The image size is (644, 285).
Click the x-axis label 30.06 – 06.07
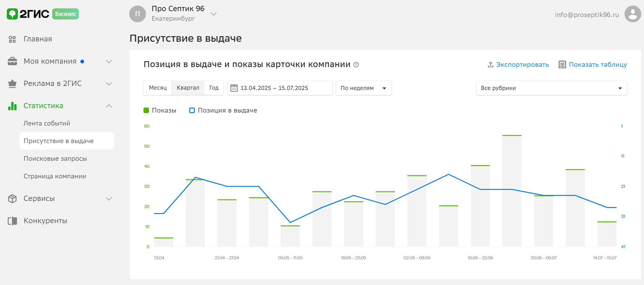[x=544, y=258]
